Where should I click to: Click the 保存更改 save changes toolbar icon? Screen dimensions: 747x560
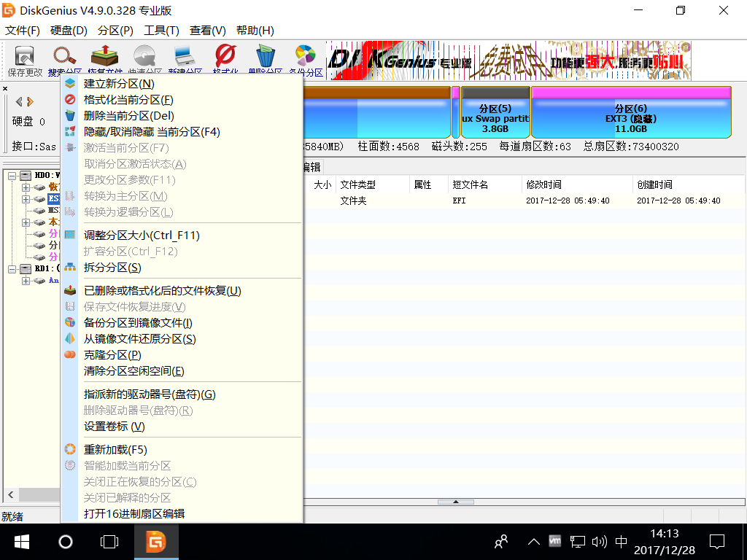click(24, 56)
